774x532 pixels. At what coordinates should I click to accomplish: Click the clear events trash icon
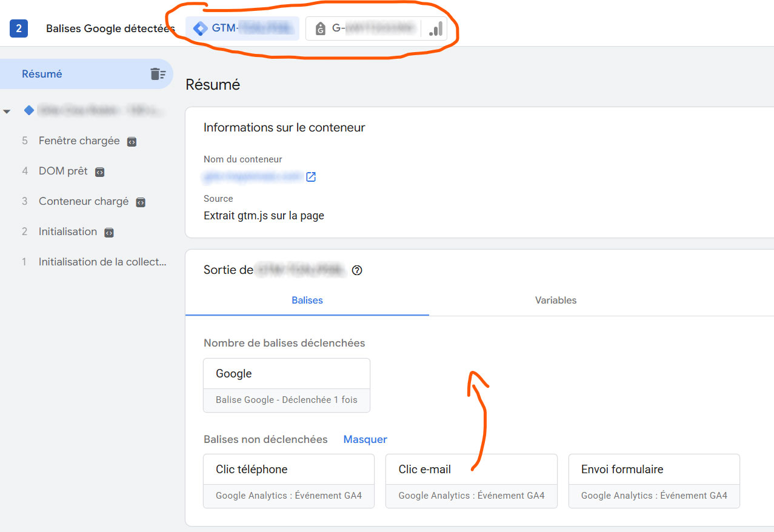[x=158, y=74]
